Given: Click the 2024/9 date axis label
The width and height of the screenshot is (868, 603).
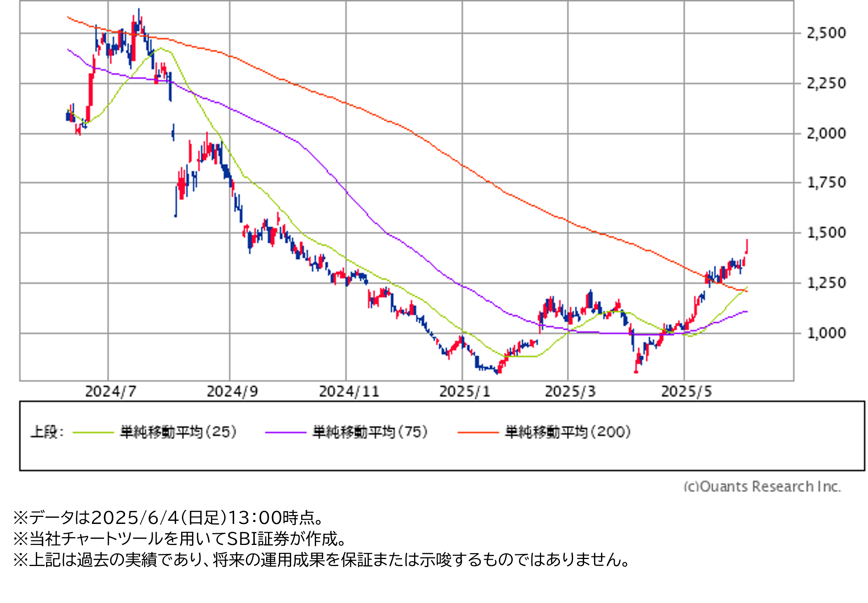Looking at the screenshot, I should pos(232,391).
